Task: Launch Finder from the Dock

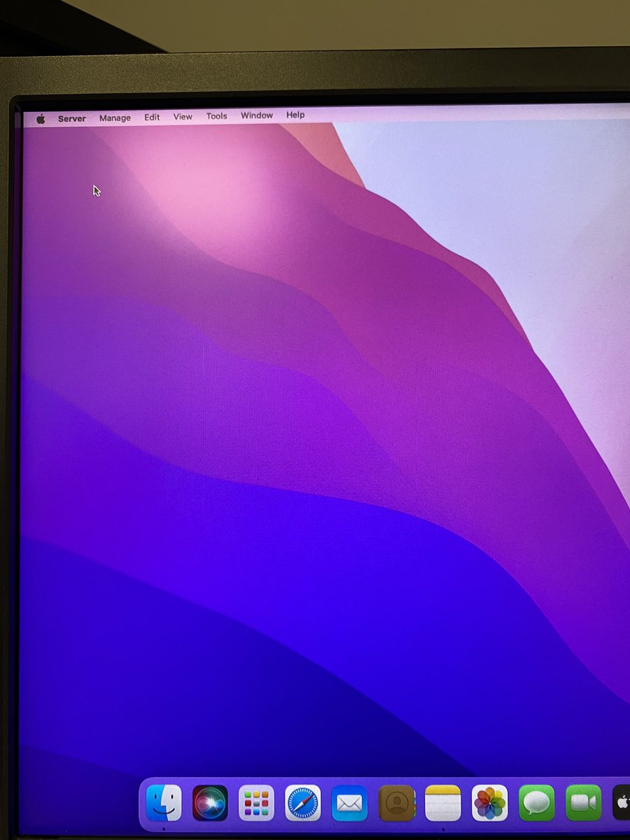Action: 164,803
